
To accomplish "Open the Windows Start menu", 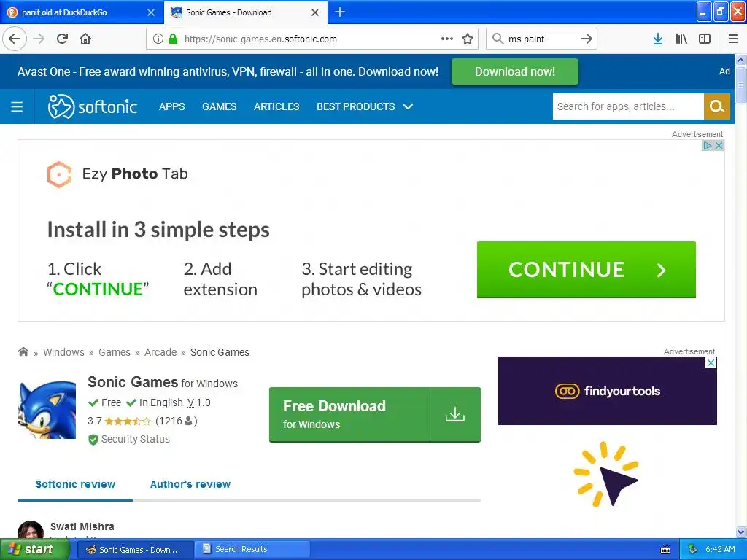I will [x=34, y=550].
